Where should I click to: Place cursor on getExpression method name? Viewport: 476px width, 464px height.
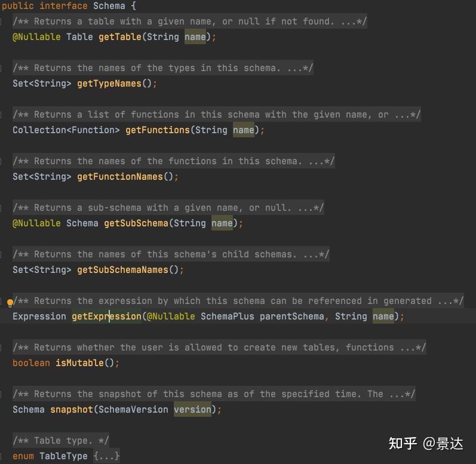pyautogui.click(x=106, y=316)
